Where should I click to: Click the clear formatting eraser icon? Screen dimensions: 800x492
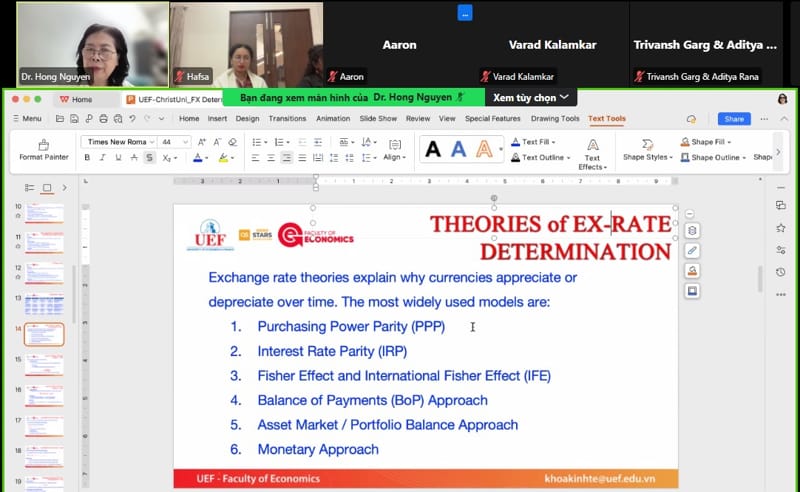(234, 141)
